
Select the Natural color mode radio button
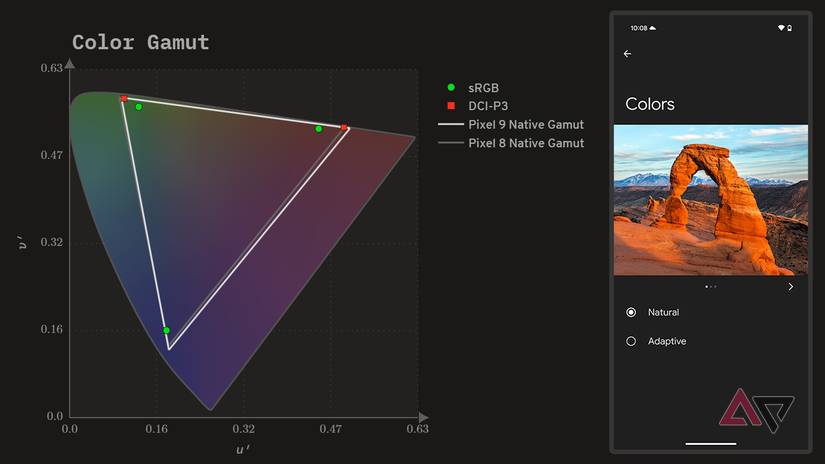click(x=631, y=312)
